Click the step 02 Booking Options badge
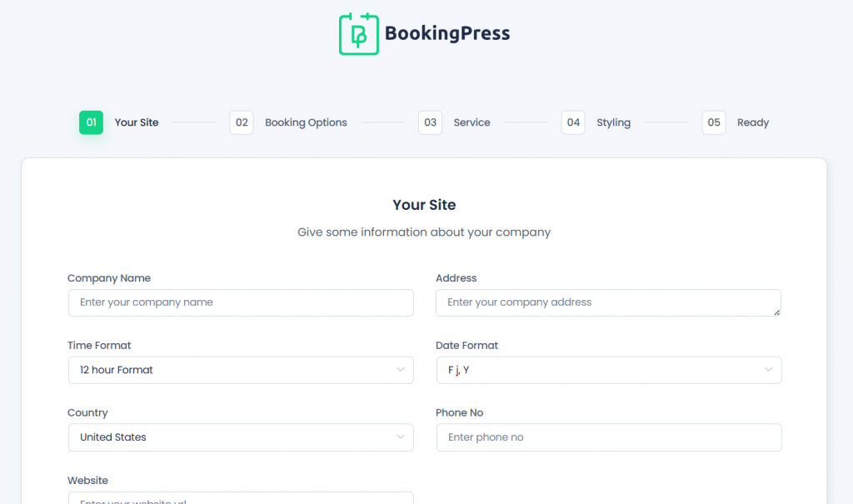The width and height of the screenshot is (853, 504). point(241,122)
